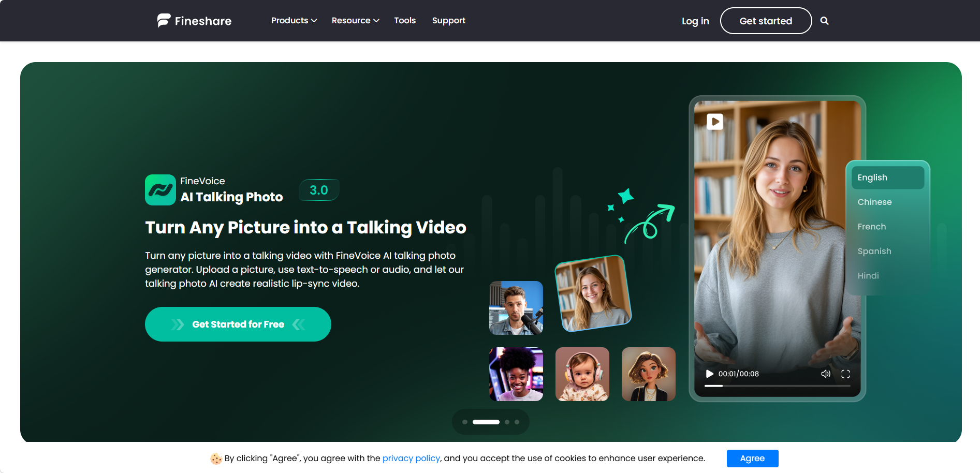Enter fullscreen on the video player

[x=845, y=374]
